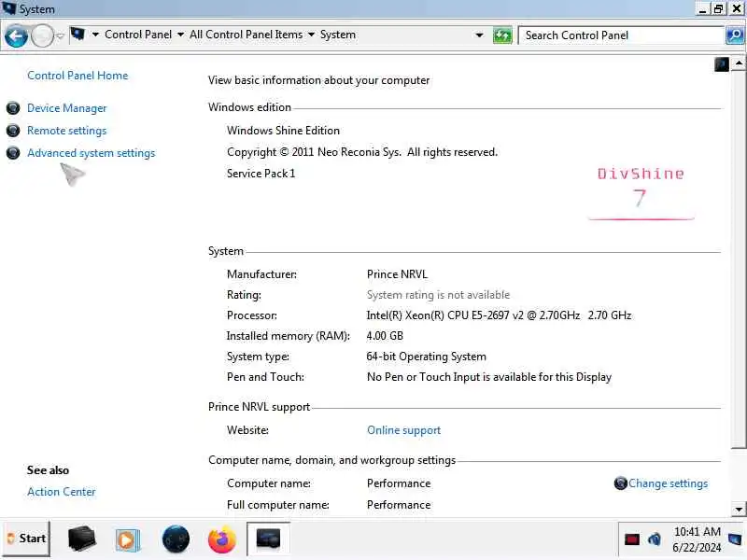Screen dimensions: 747x560
Task: Select the active System window taskbar button
Action: [268, 539]
